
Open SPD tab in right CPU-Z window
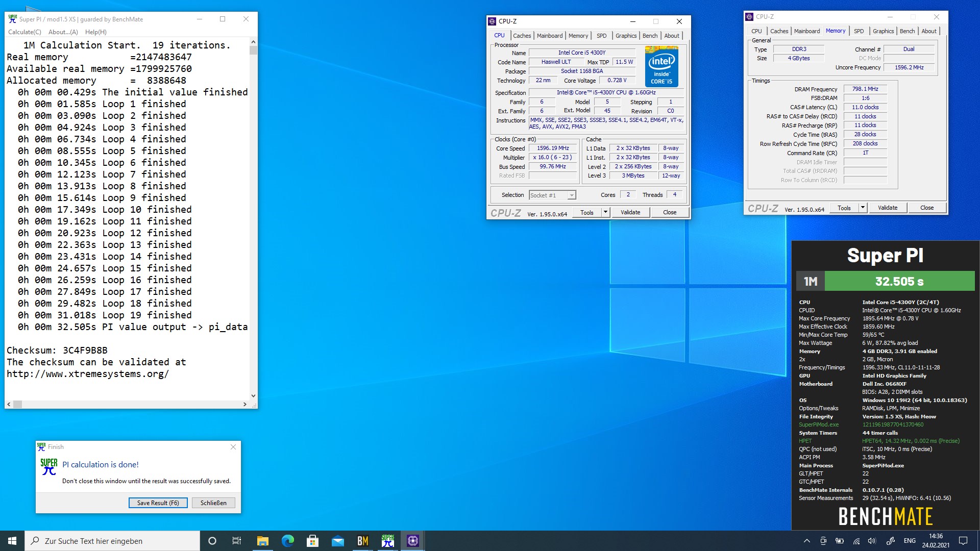tap(859, 31)
